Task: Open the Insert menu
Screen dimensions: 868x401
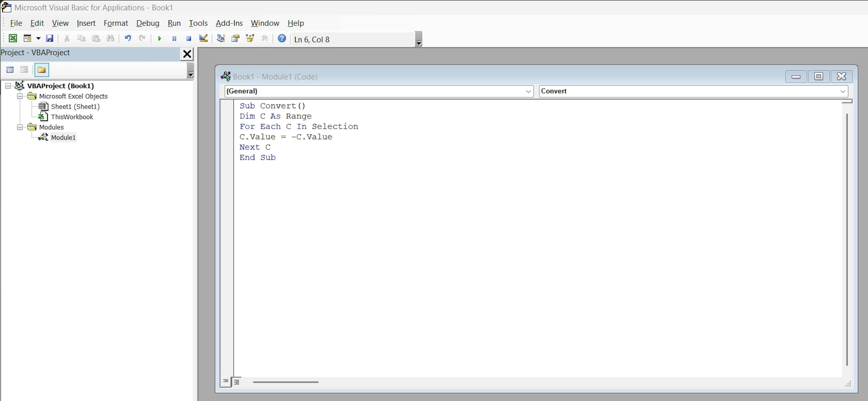Action: pos(86,23)
